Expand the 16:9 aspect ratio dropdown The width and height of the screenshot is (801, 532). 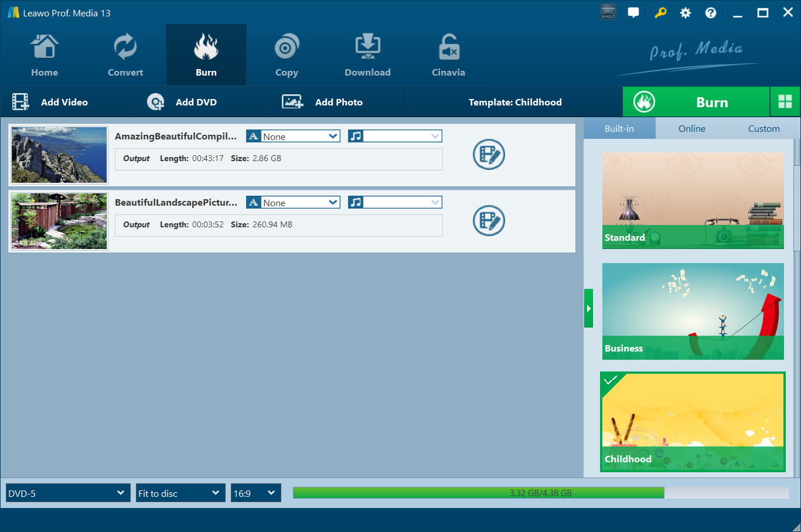click(256, 493)
